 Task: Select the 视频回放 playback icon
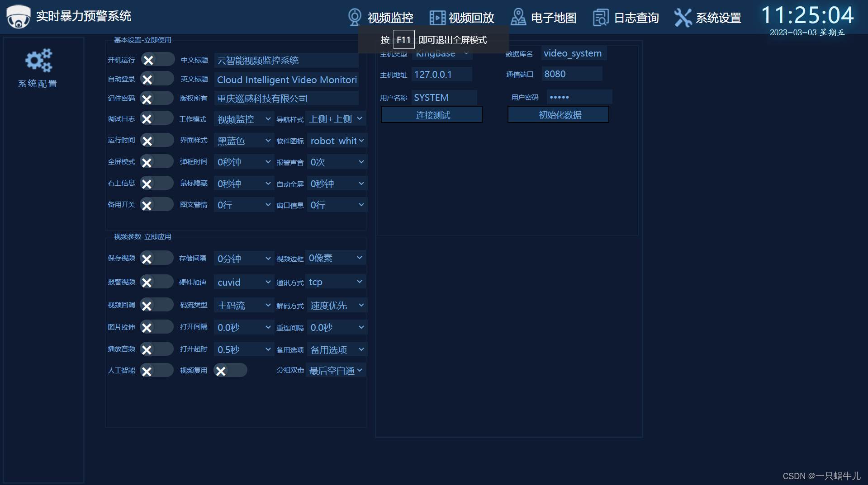[x=436, y=17]
